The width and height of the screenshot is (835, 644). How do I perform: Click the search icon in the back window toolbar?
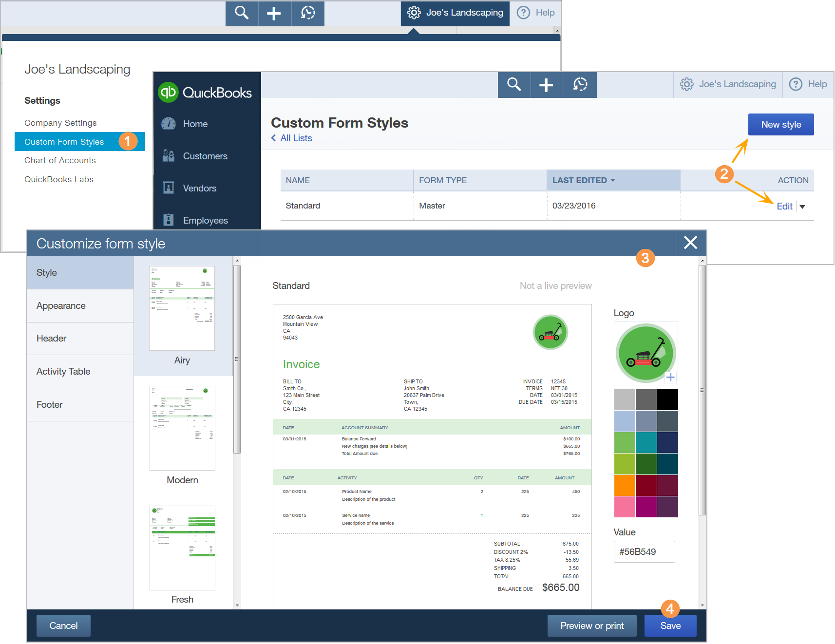coord(242,13)
